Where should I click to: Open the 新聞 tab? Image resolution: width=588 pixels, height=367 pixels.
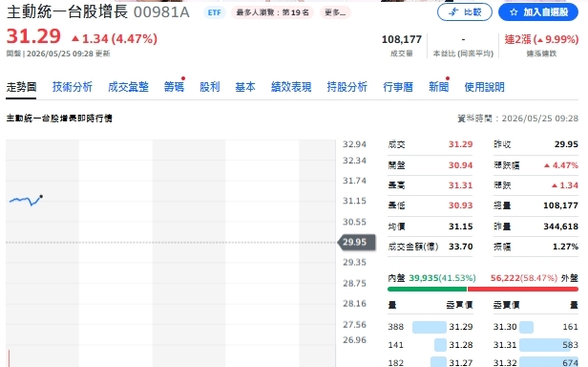click(439, 87)
